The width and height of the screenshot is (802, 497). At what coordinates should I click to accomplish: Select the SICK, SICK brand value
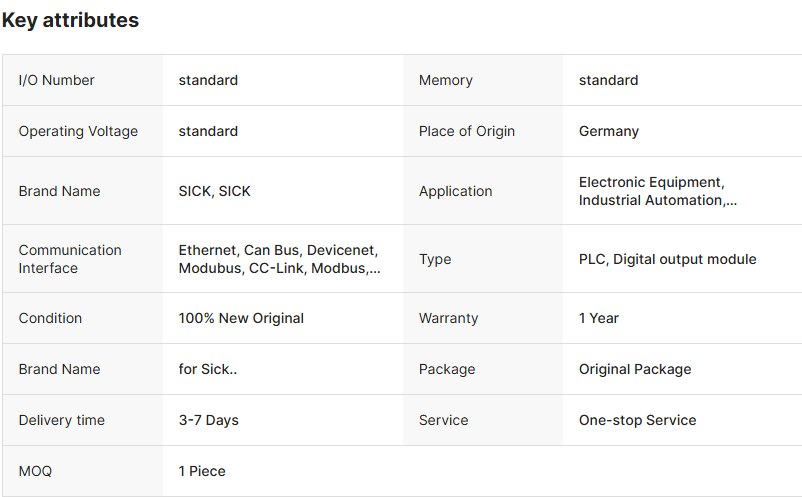pyautogui.click(x=214, y=191)
